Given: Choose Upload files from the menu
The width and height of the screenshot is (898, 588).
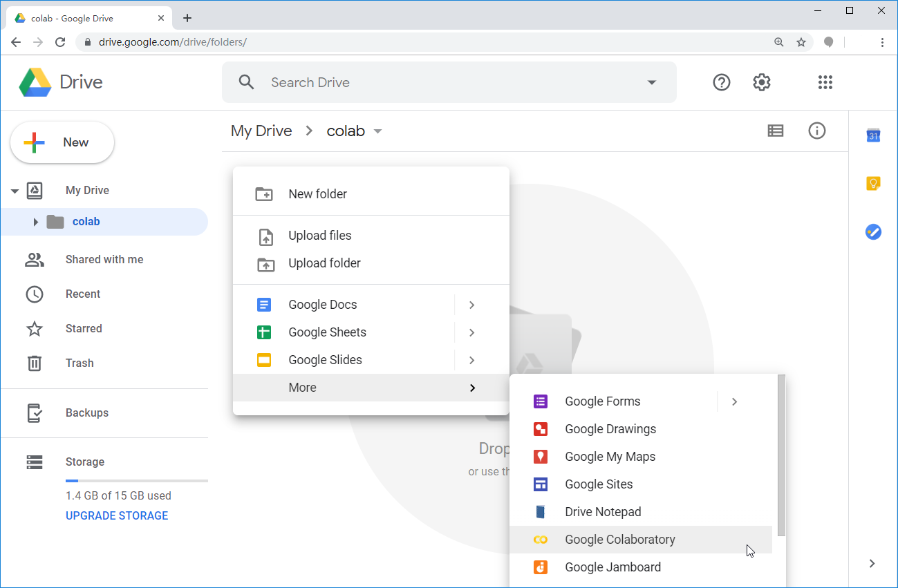Looking at the screenshot, I should pyautogui.click(x=371, y=236).
